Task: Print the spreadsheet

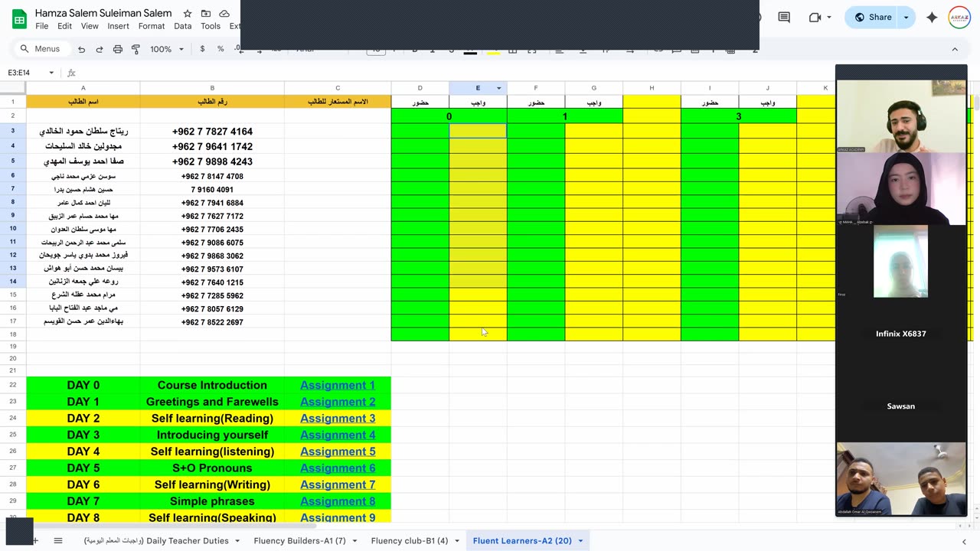Action: click(x=118, y=49)
